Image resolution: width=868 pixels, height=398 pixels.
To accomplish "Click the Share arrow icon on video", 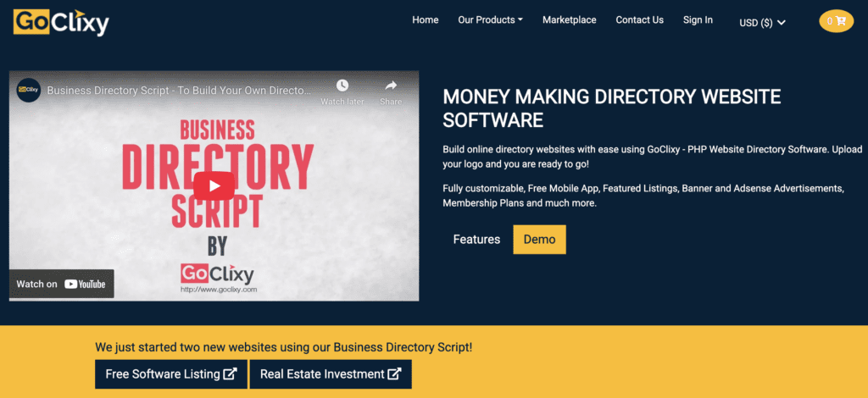I will click(391, 86).
